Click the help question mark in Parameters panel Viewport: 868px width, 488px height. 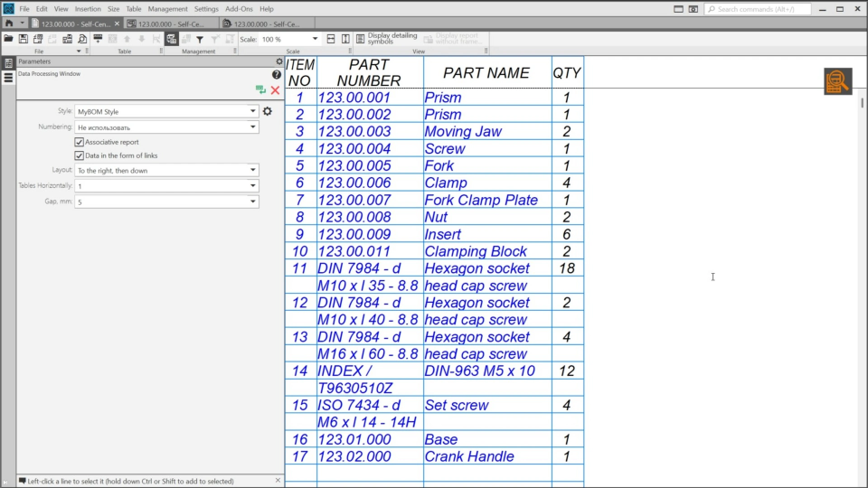click(277, 75)
